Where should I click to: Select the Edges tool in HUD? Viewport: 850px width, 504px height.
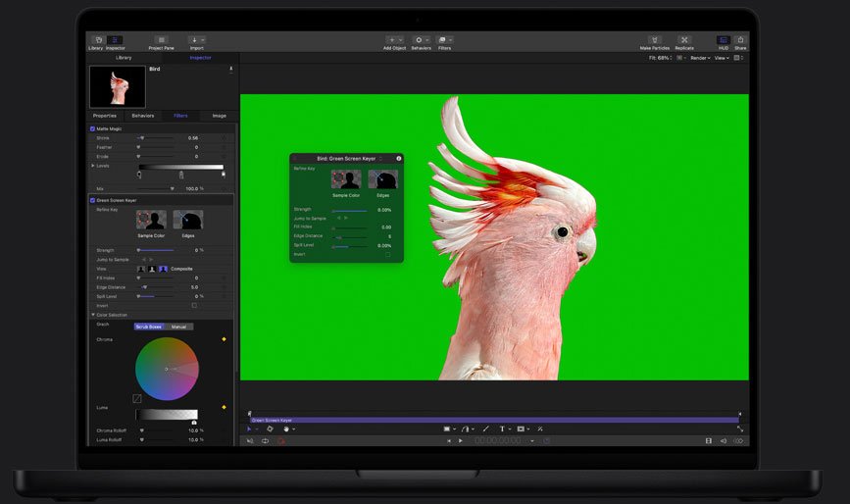382,179
